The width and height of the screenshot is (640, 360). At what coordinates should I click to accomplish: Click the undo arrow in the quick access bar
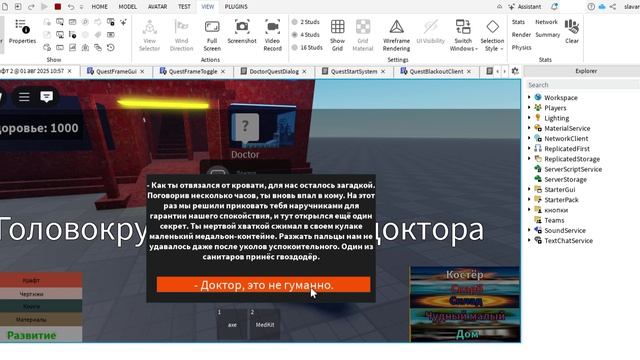click(x=71, y=7)
